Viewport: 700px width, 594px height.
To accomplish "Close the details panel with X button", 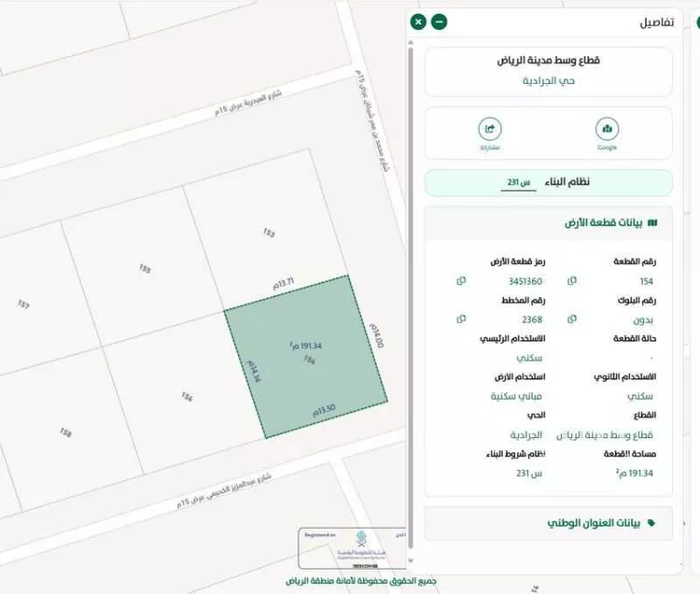I will pyautogui.click(x=418, y=21).
